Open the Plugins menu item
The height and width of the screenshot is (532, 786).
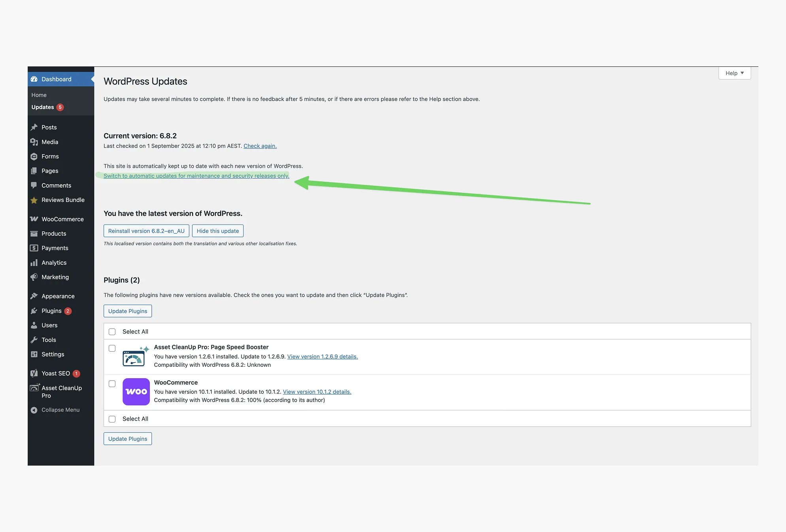tap(51, 311)
